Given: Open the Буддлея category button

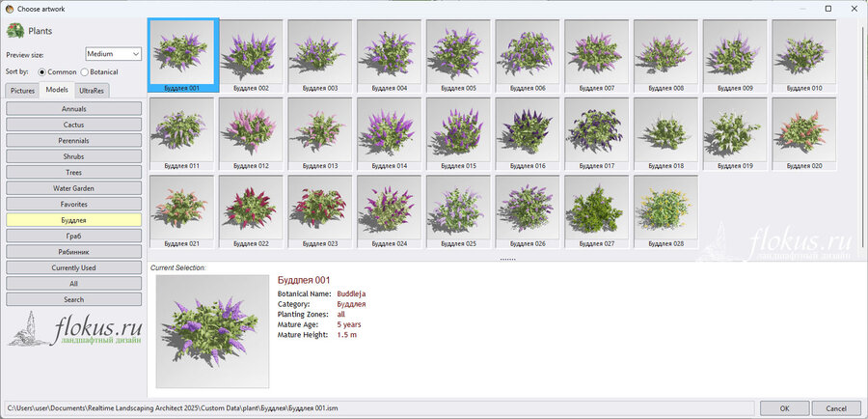Looking at the screenshot, I should [73, 220].
